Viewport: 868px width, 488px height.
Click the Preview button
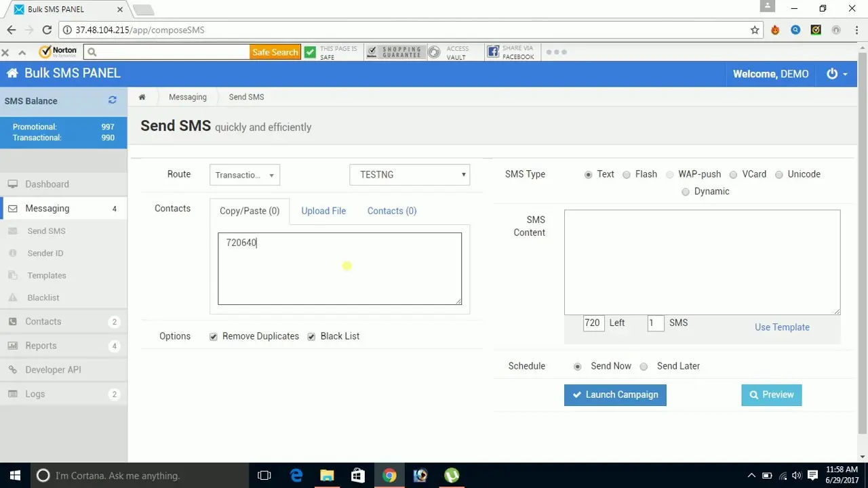pyautogui.click(x=772, y=395)
